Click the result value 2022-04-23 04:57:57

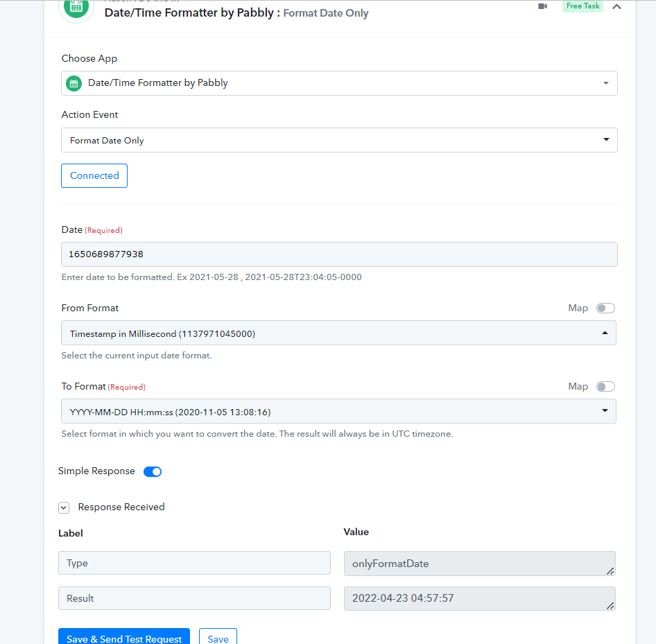pos(479,598)
